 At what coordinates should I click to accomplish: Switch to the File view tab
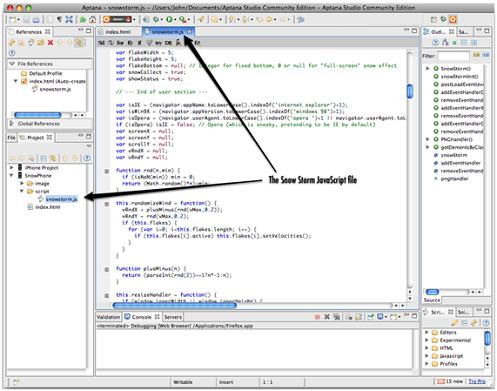(11, 138)
